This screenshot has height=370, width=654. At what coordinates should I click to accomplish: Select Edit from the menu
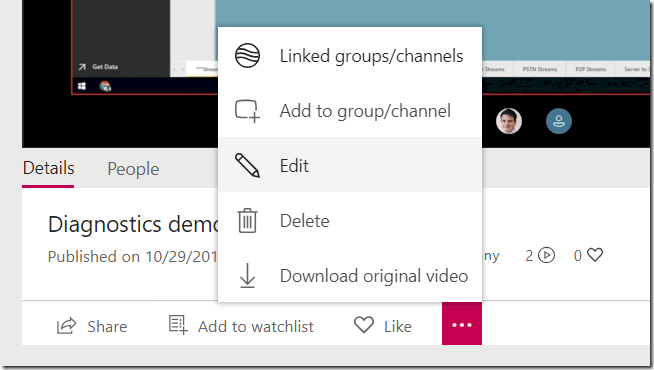coord(350,165)
